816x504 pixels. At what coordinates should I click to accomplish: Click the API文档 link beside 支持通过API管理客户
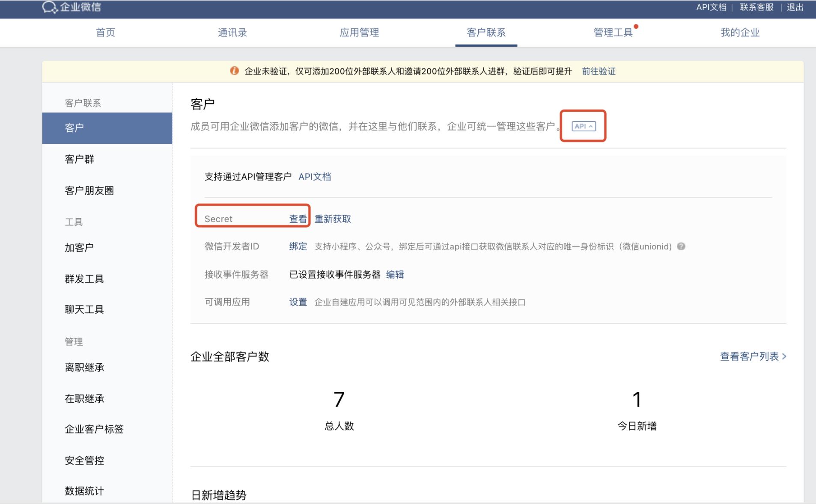click(x=315, y=177)
